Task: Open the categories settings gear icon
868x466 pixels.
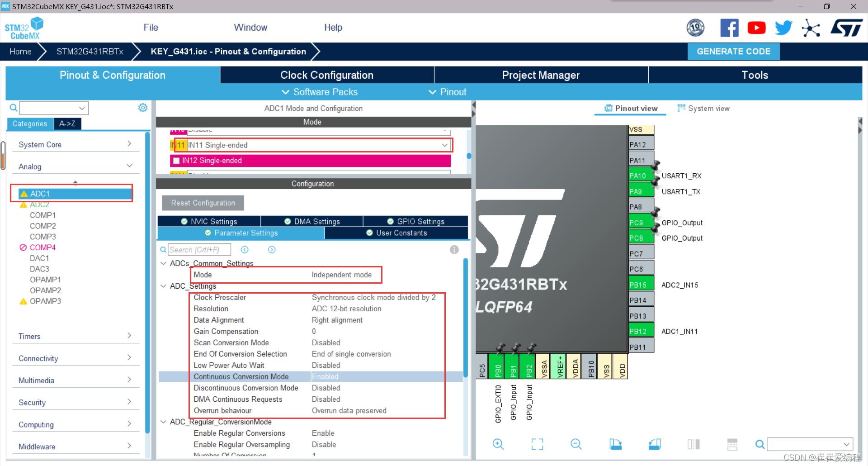Action: click(143, 108)
